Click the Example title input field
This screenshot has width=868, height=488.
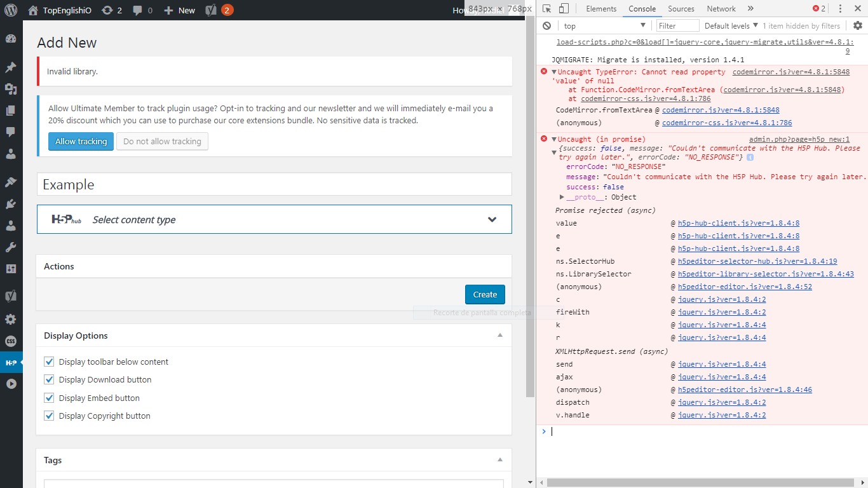(275, 184)
